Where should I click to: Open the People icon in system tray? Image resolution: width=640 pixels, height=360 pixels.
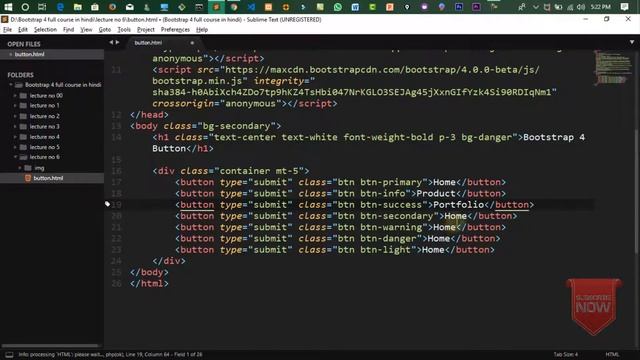(x=521, y=7)
